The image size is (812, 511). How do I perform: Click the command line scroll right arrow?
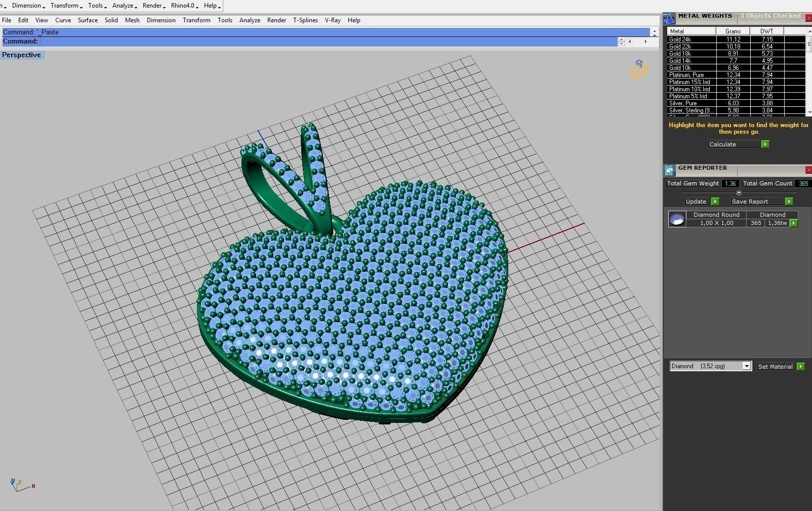click(x=645, y=42)
